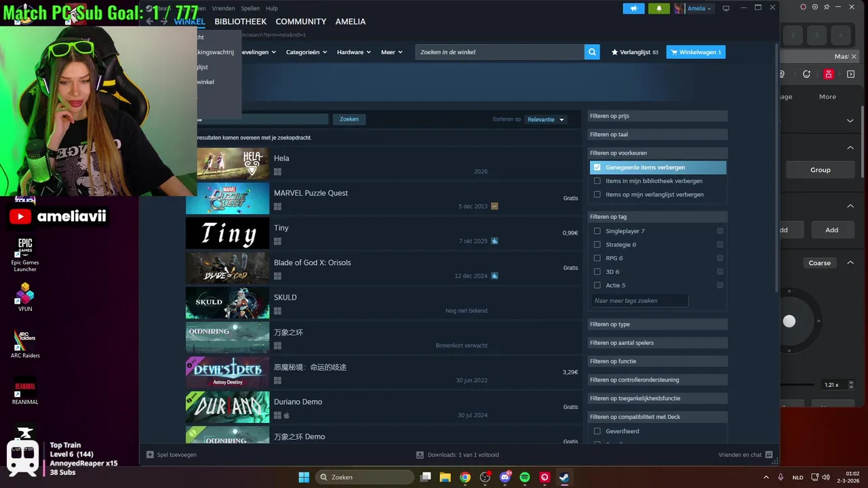Open the AMELIA profile tab
The width and height of the screenshot is (868, 488).
tap(351, 22)
